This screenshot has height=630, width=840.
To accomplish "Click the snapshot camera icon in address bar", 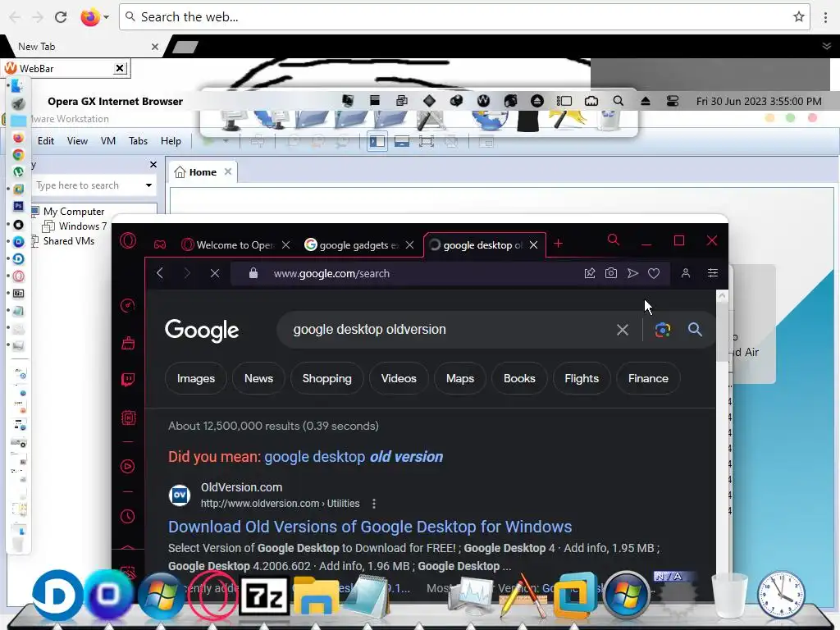I will coord(610,273).
